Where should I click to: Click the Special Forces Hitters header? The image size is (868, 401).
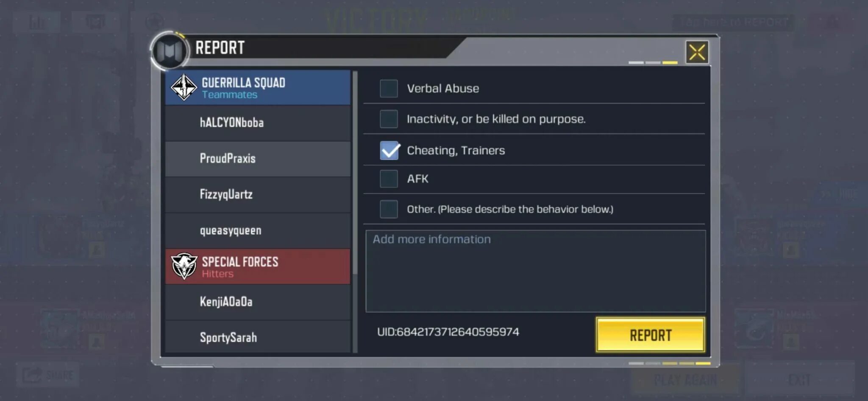pos(258,266)
